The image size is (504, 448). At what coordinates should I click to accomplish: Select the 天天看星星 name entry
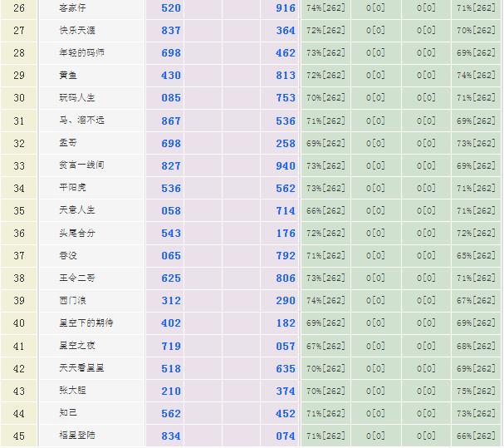click(x=81, y=368)
